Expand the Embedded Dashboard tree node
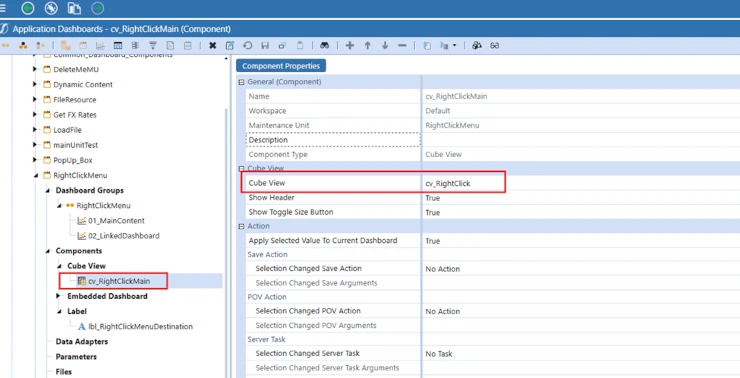740x378 pixels. 59,296
